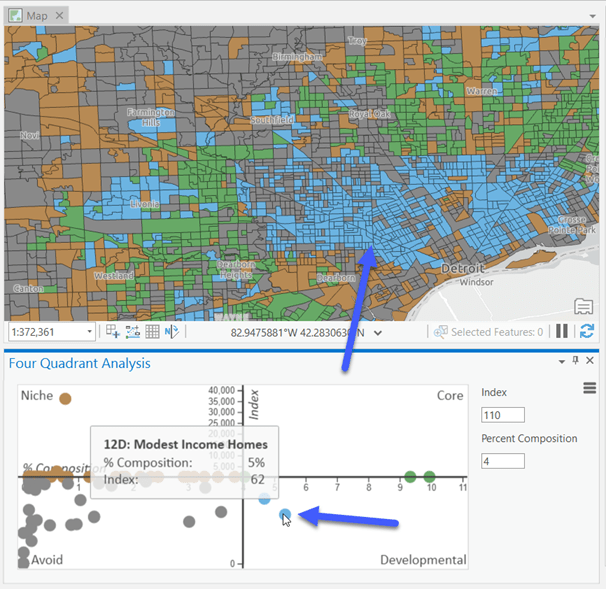Click the Avoid quadrant label
Viewport: 606px width, 589px height.
pyautogui.click(x=47, y=560)
